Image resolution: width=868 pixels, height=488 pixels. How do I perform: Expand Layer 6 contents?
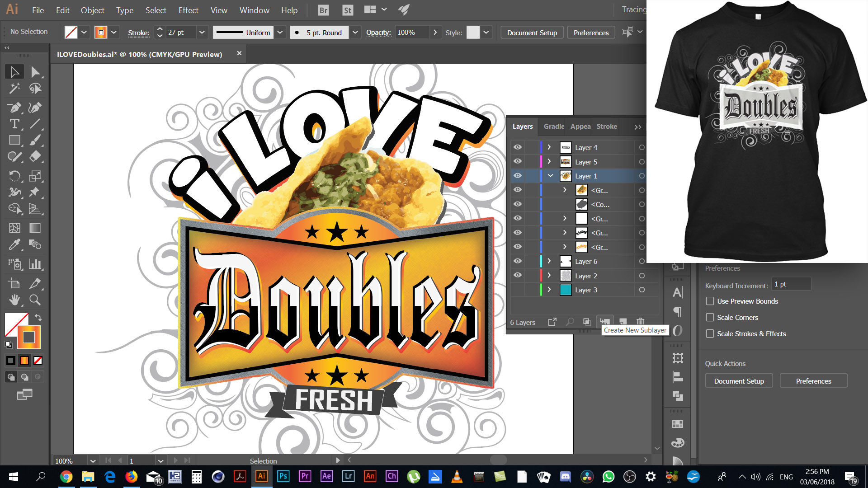(x=549, y=261)
